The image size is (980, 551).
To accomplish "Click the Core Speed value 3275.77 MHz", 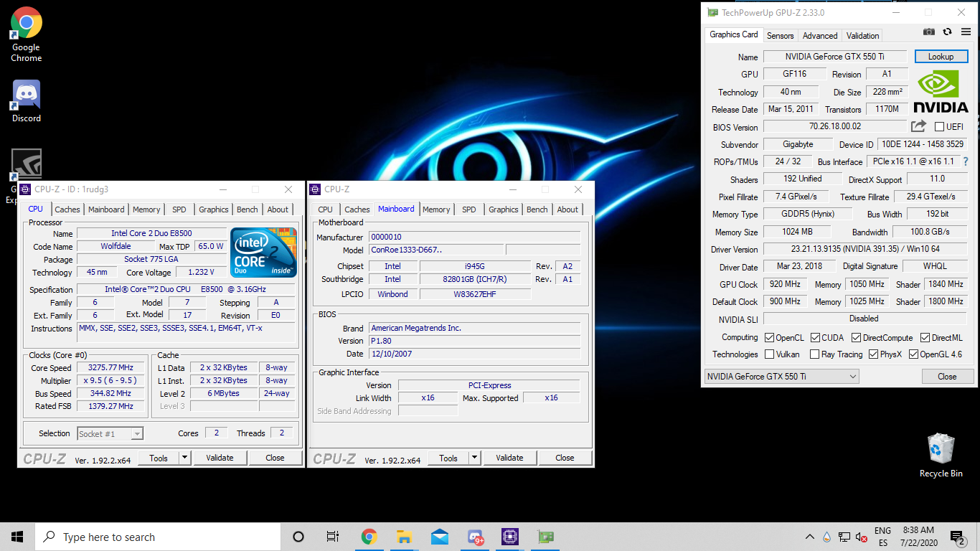I will 110,367.
